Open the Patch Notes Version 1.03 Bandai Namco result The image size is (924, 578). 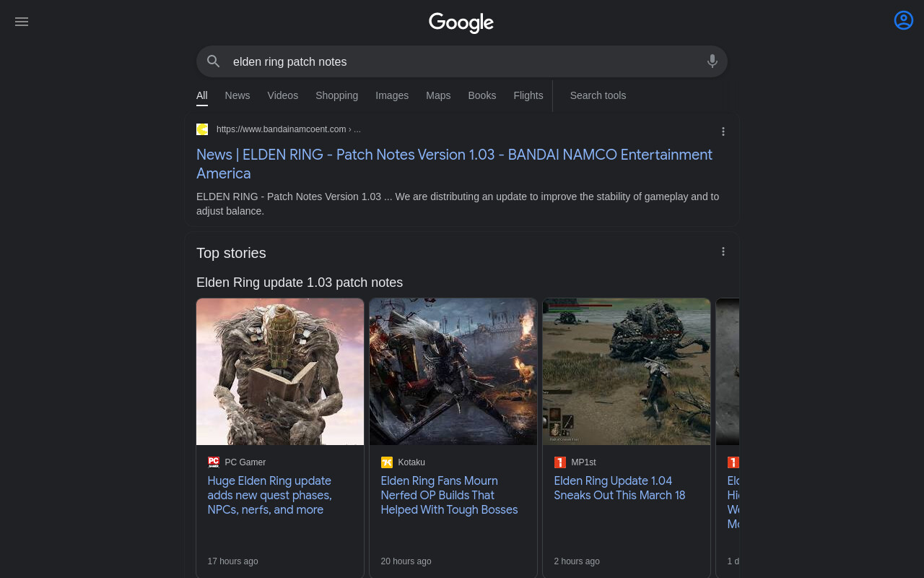(x=454, y=164)
